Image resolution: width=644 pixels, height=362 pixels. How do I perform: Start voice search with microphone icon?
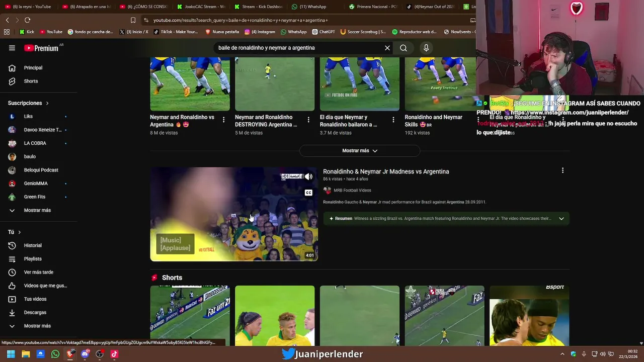coord(426,48)
